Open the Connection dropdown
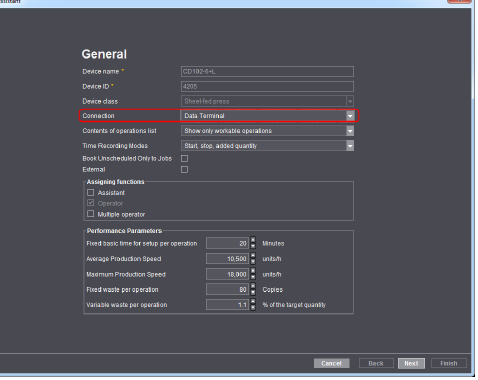The image size is (478, 380). pos(350,116)
